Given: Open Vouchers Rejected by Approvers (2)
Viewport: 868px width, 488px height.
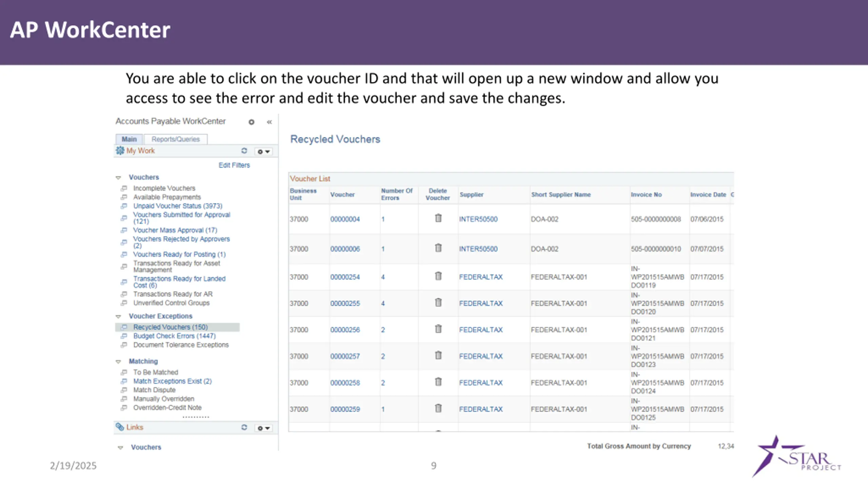Looking at the screenshot, I should coord(181,242).
